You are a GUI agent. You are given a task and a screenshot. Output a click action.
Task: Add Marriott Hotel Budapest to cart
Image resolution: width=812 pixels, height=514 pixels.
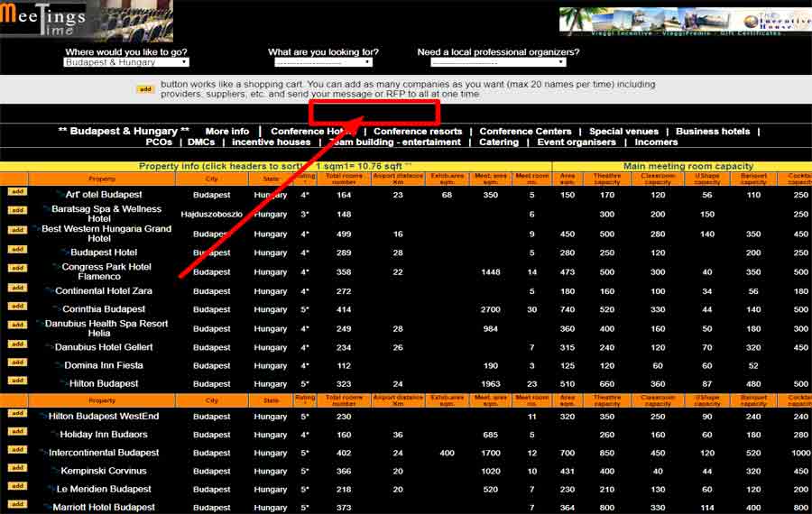click(17, 504)
